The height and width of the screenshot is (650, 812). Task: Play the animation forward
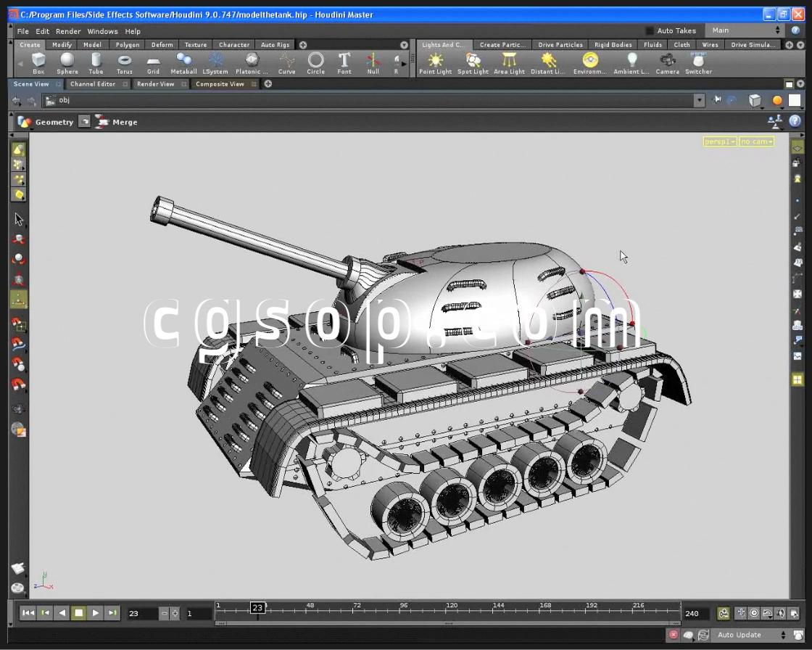pyautogui.click(x=96, y=613)
